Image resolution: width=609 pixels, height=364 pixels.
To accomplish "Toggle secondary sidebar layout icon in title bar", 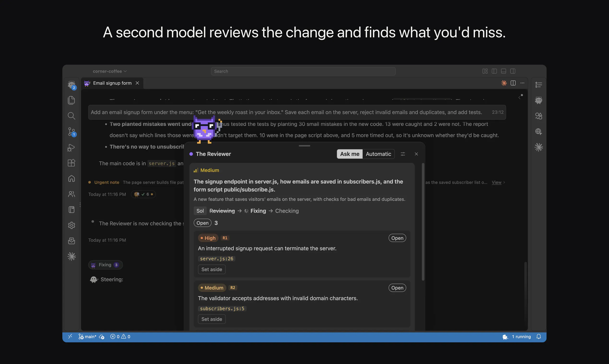I will (x=513, y=71).
